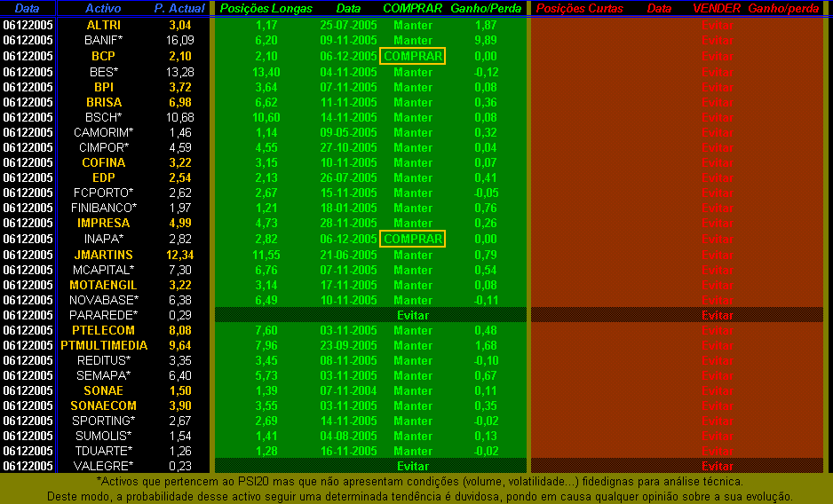This screenshot has height=504, width=833.
Task: Select the VALEGRE* asset name
Action: tap(104, 466)
